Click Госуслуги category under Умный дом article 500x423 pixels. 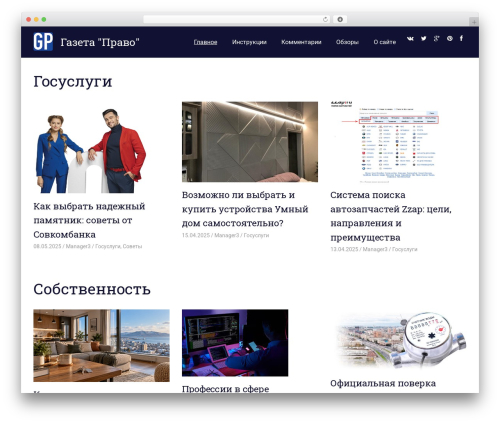click(256, 235)
